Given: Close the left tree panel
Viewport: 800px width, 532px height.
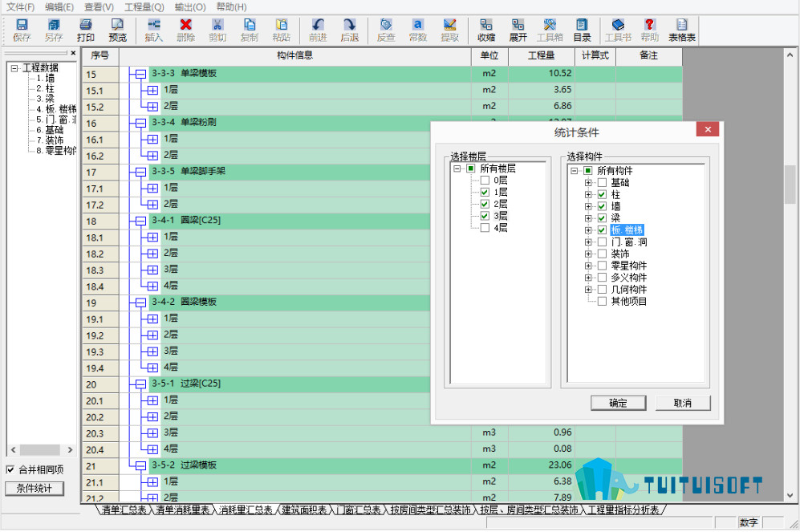Looking at the screenshot, I should tap(73, 52).
